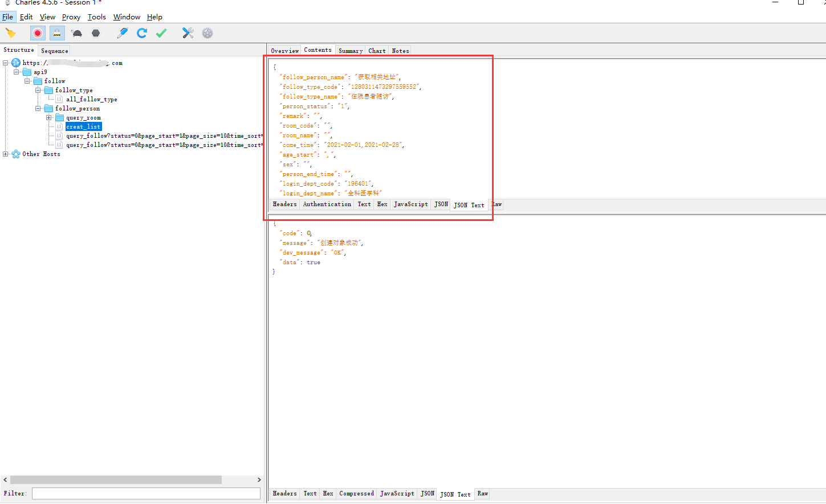Open the Proxy menu
Image resolution: width=826 pixels, height=504 pixels.
[71, 17]
